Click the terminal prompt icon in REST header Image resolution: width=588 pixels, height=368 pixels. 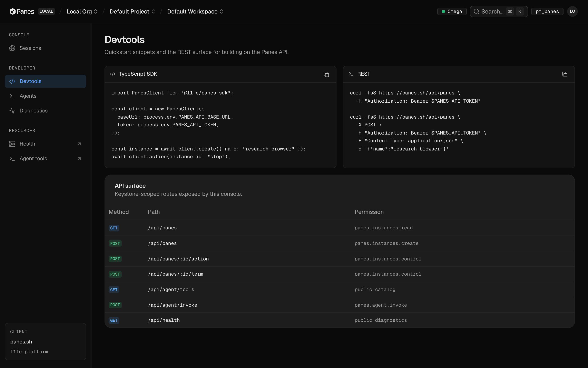pyautogui.click(x=351, y=74)
